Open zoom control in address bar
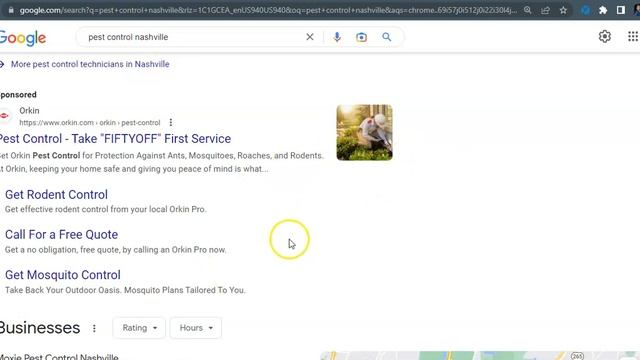640x360 pixels. [527, 10]
